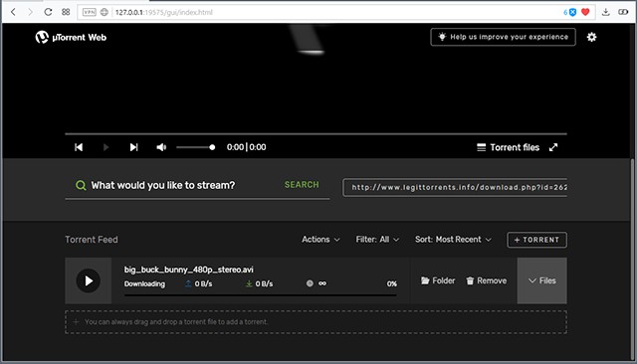Mute the player with speaker icon

pyautogui.click(x=161, y=147)
